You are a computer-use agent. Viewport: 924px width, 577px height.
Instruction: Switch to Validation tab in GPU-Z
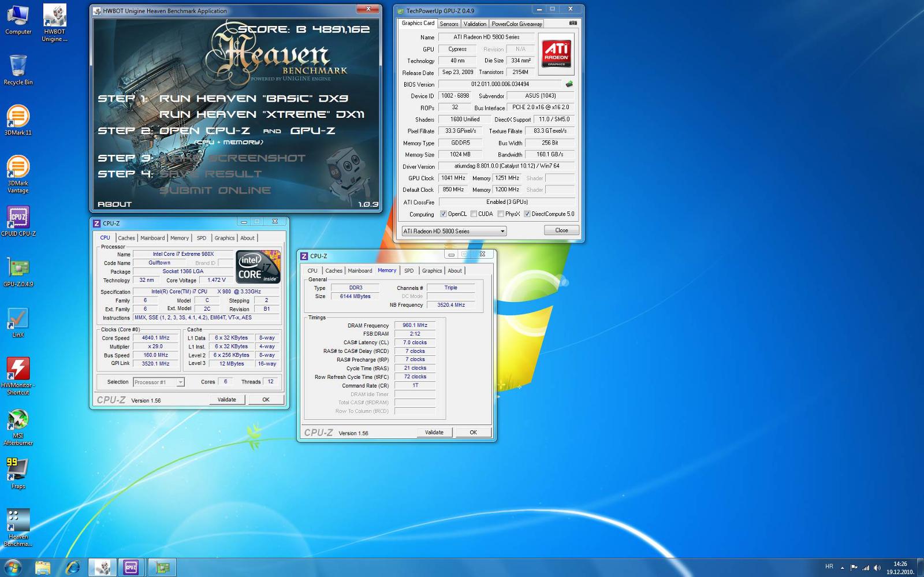pos(475,24)
